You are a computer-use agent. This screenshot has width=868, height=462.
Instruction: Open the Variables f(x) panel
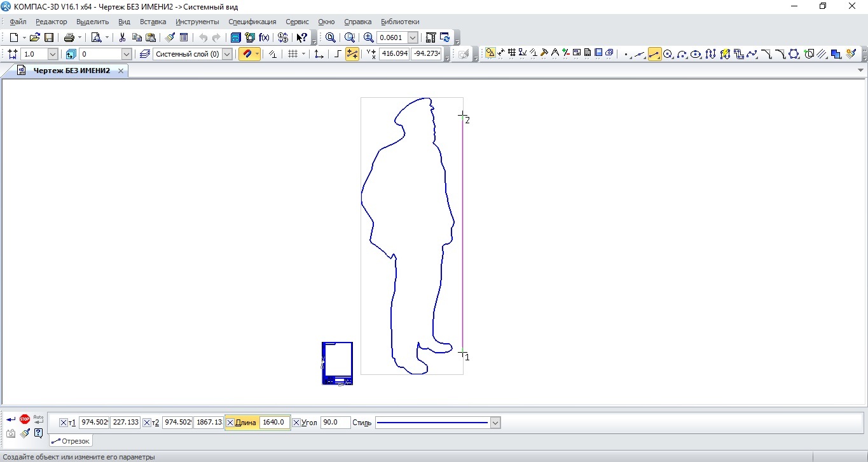click(x=264, y=37)
